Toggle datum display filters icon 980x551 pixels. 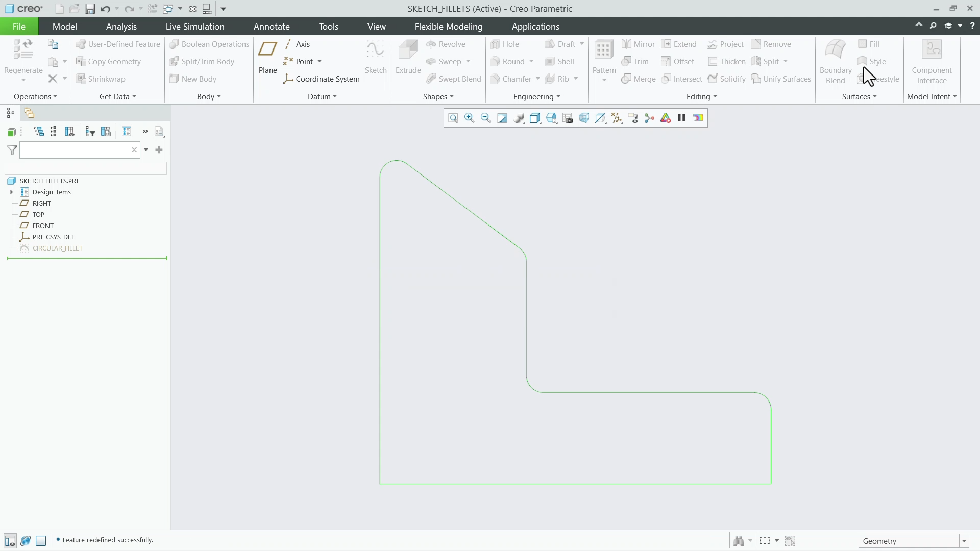click(x=617, y=118)
